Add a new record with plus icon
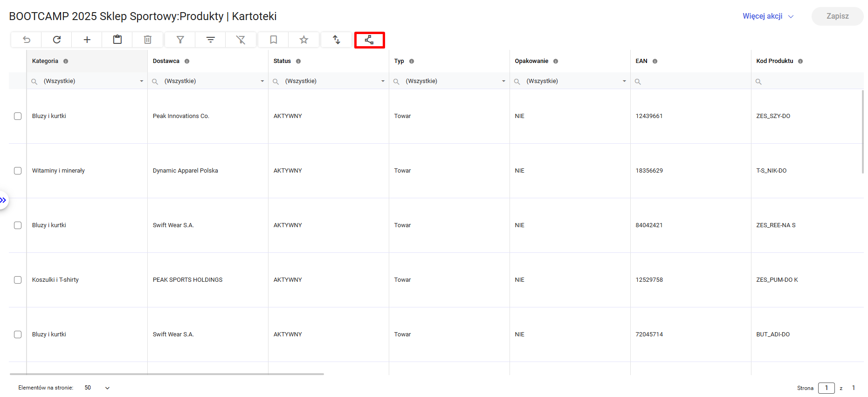This screenshot has height=397, width=868. point(87,40)
